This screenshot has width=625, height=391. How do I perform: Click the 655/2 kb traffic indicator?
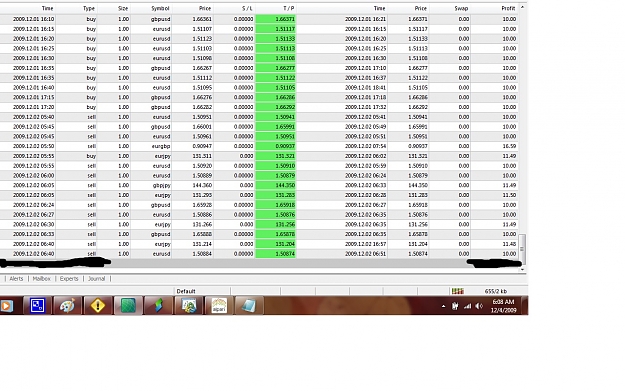(x=495, y=291)
